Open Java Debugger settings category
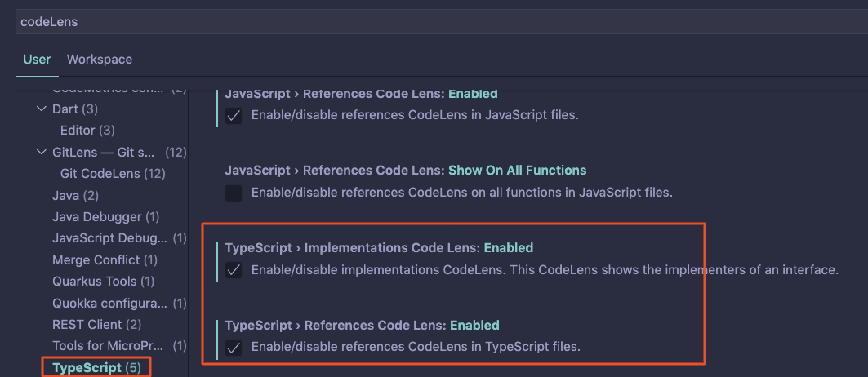868x377 pixels. coord(105,217)
